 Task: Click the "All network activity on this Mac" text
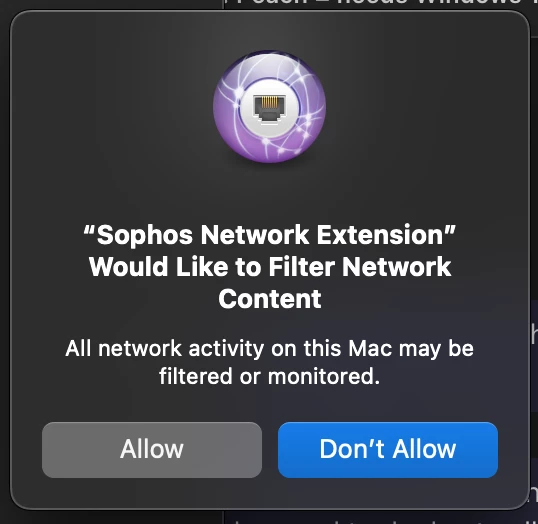point(229,349)
